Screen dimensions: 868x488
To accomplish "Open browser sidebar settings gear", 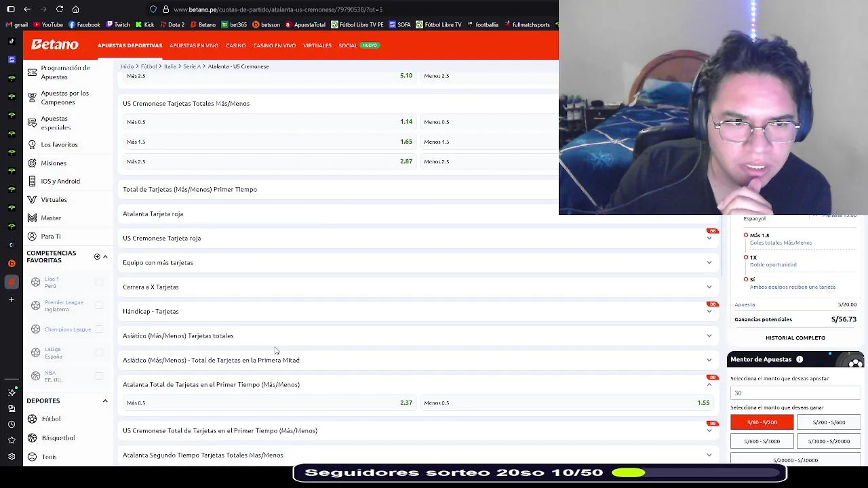I will (x=12, y=457).
